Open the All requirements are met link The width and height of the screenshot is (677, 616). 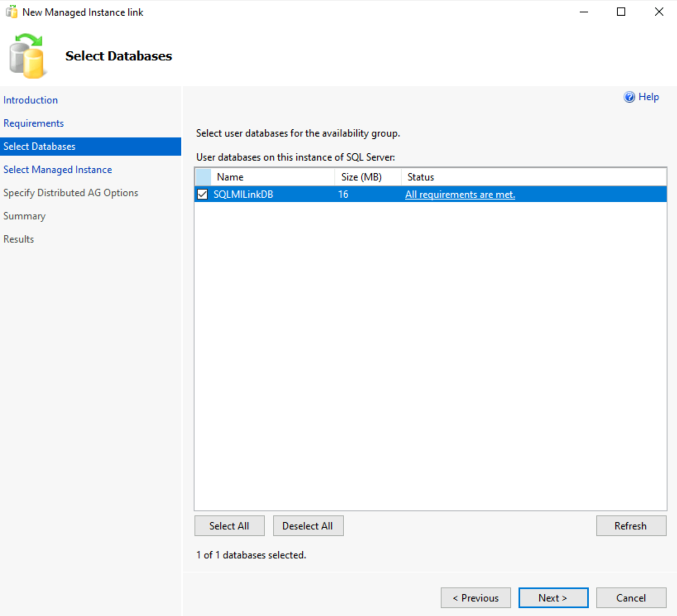click(460, 194)
